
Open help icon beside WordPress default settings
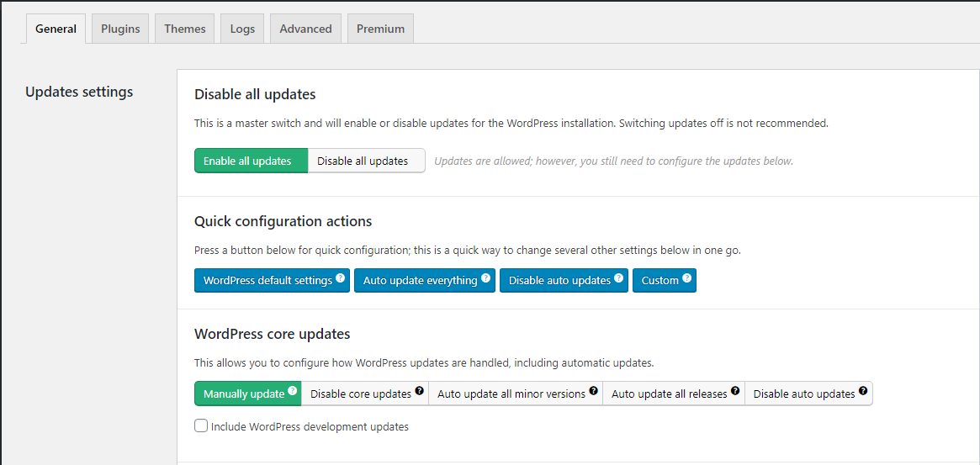340,278
